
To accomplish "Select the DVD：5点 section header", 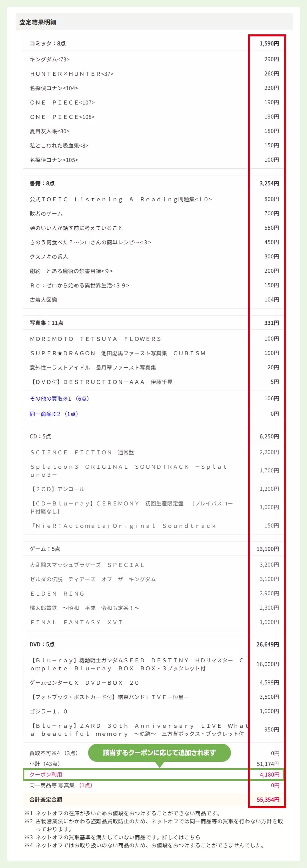I will (x=42, y=644).
